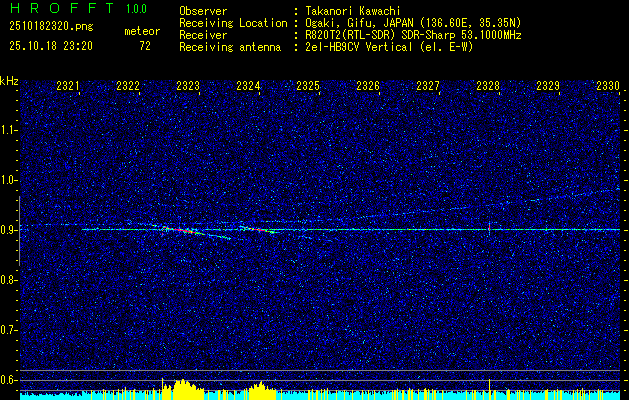Click the 1.1 kHz axis label
The width and height of the screenshot is (629, 400).
tap(9, 130)
